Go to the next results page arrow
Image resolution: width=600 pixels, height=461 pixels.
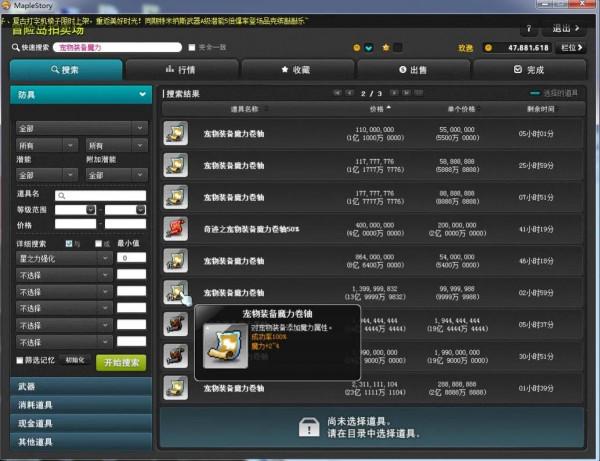tap(394, 93)
